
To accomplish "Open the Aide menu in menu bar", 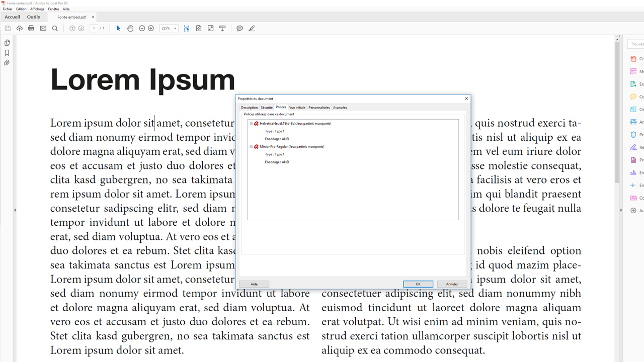I will click(66, 9).
